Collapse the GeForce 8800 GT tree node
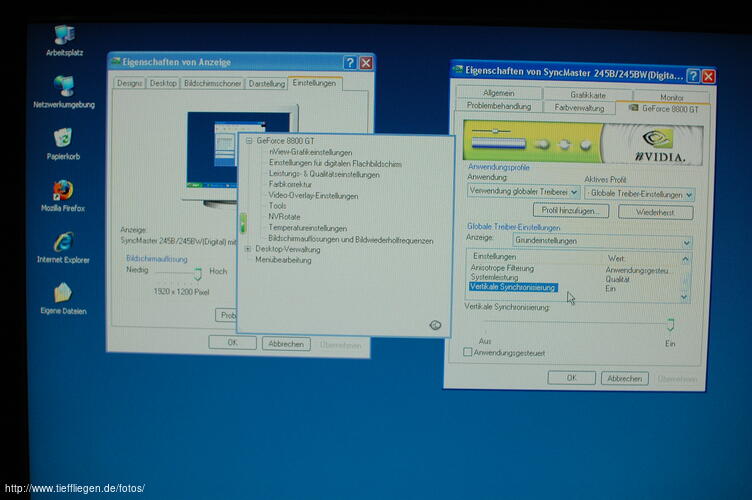 248,140
